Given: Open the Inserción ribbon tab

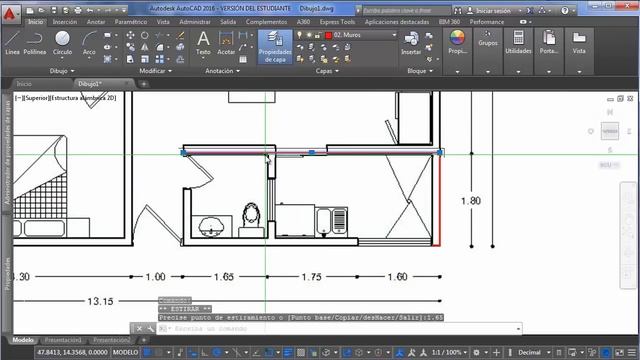Looking at the screenshot, I should tap(64, 22).
